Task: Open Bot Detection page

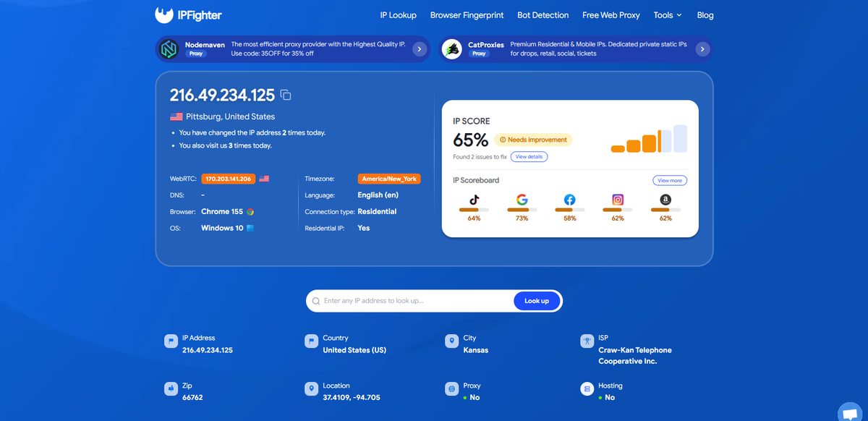Action: coord(543,15)
